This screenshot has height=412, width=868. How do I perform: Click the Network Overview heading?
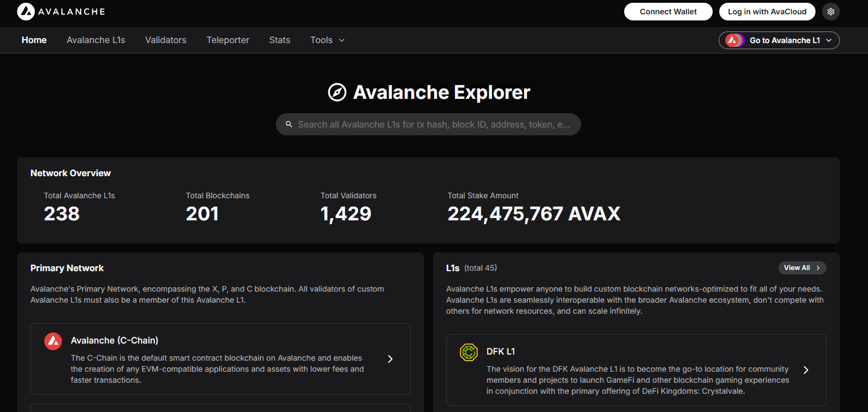(71, 173)
